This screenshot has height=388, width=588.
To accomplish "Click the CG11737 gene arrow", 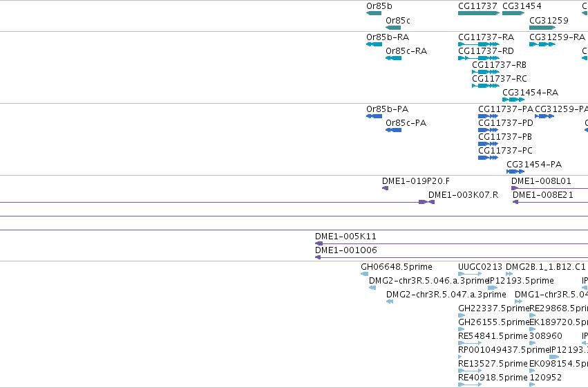I will point(479,13).
